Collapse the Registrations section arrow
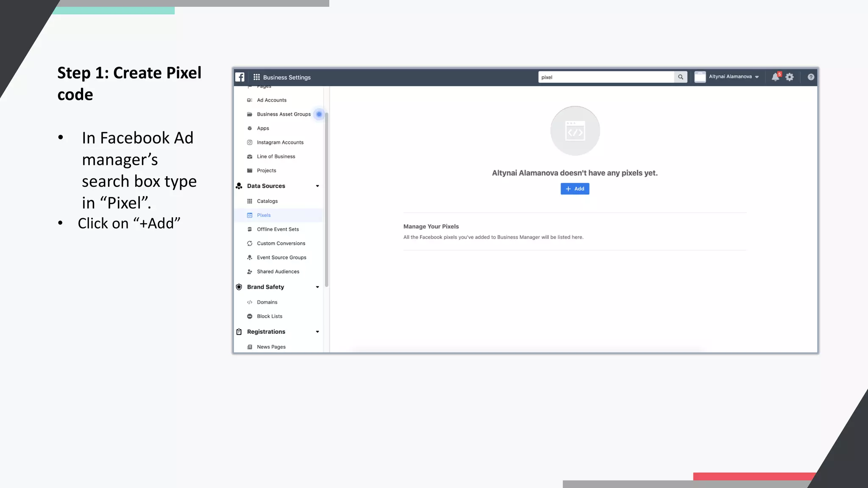 317,332
